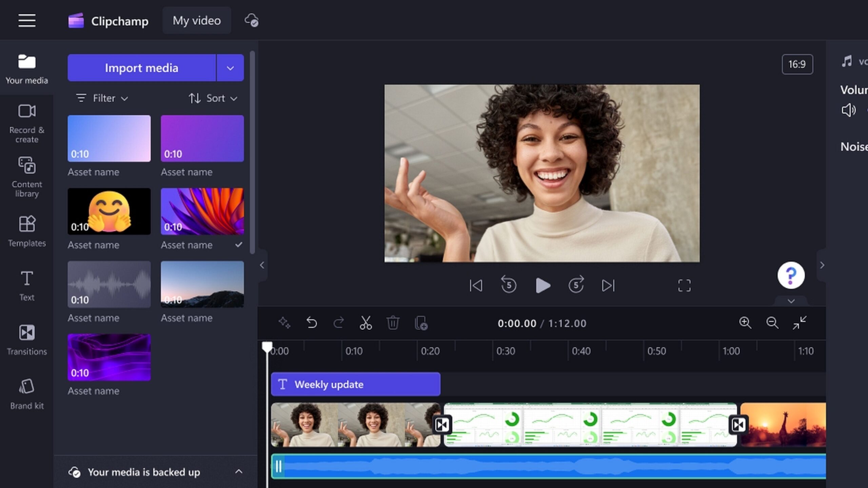Image resolution: width=868 pixels, height=488 pixels.
Task: Toggle pause on the audio track
Action: (x=278, y=467)
